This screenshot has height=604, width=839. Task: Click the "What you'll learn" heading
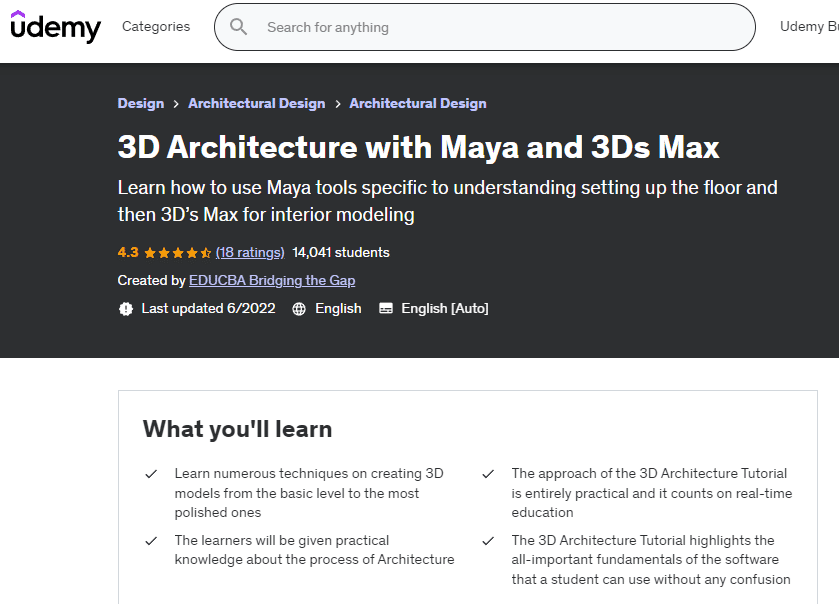[x=238, y=429]
